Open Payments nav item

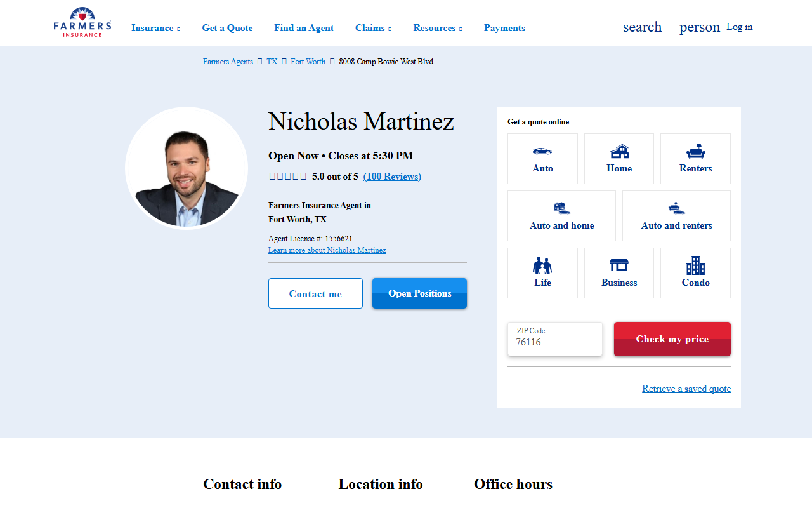pyautogui.click(x=504, y=28)
